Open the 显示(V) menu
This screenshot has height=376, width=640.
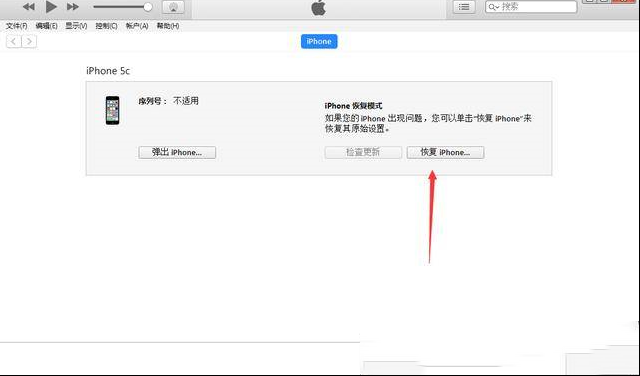tap(76, 26)
